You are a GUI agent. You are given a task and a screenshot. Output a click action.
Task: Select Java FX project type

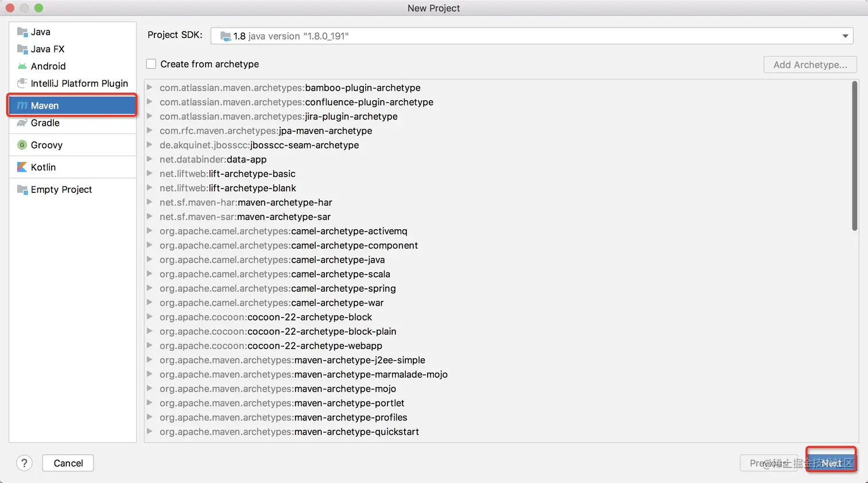tap(72, 49)
